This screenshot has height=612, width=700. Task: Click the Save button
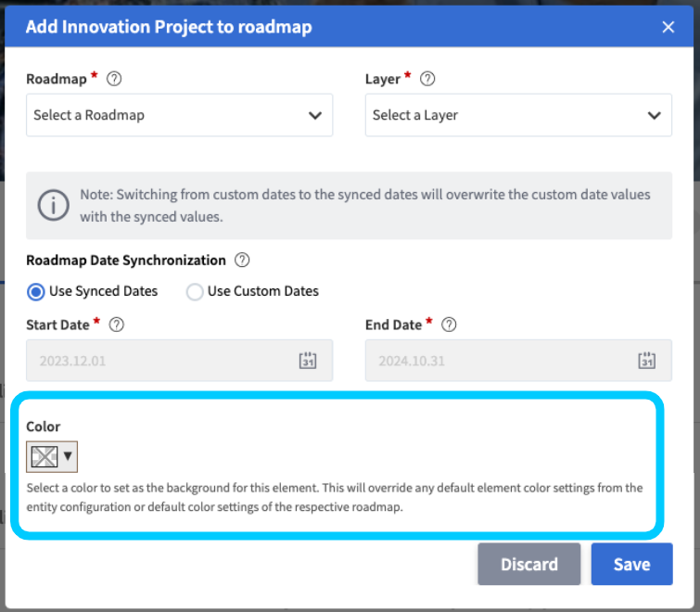[631, 564]
